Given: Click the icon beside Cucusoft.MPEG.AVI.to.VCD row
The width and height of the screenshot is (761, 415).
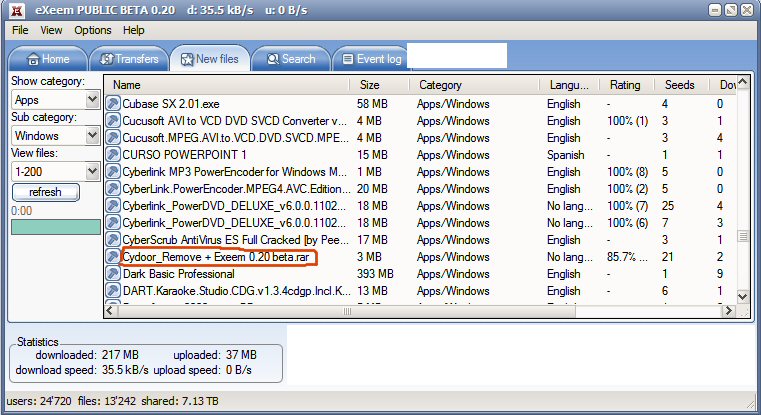Looking at the screenshot, I should 113,137.
